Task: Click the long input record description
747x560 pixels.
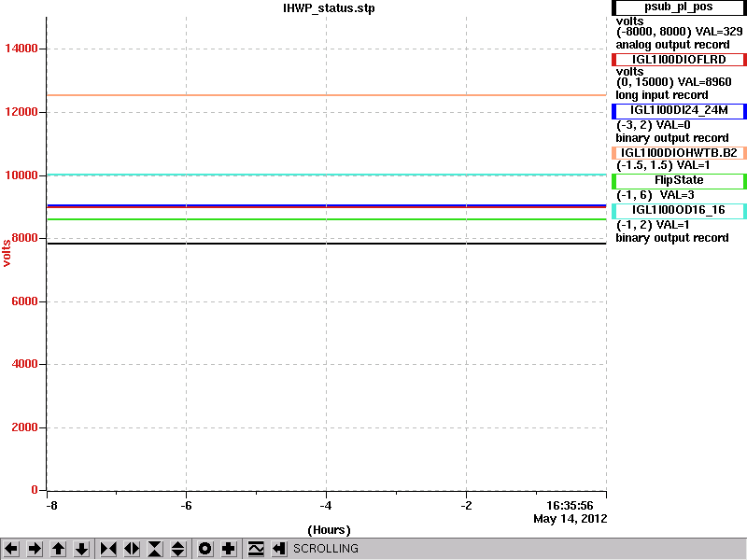Action: [x=662, y=95]
